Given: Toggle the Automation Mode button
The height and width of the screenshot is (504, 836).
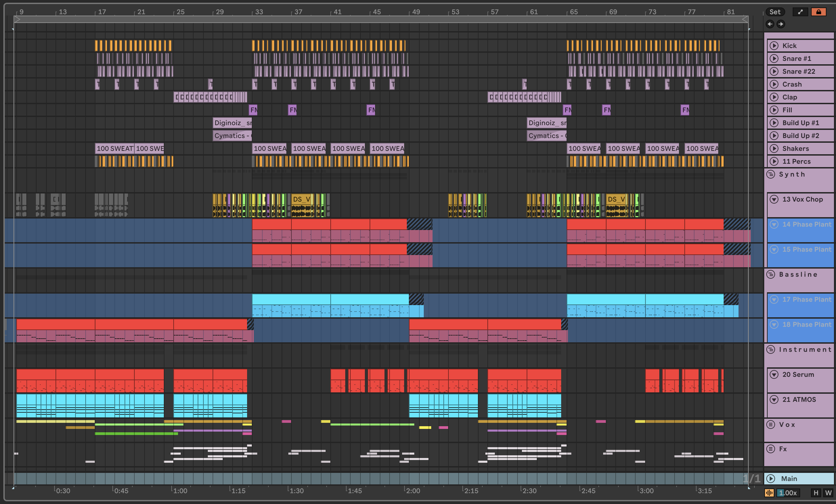Looking at the screenshot, I should (x=800, y=12).
